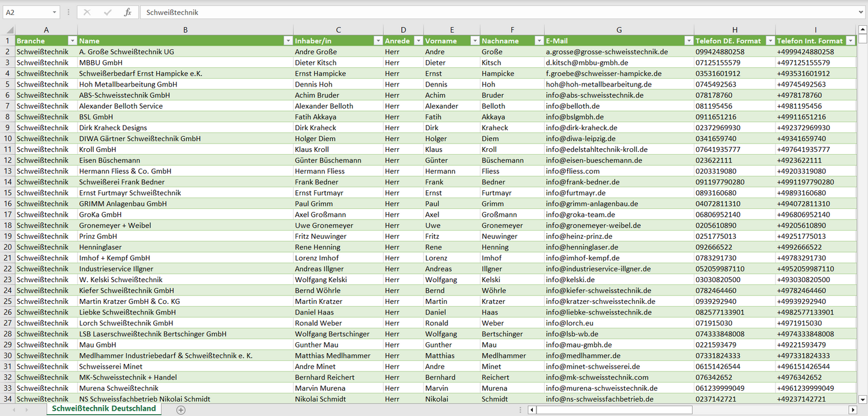Select row 15 header
Image resolution: width=868 pixels, height=416 pixels.
pos(7,193)
